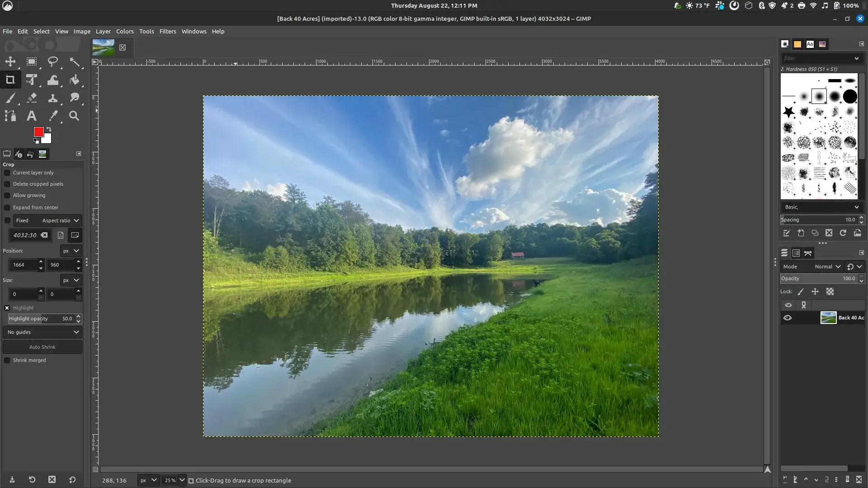Select the Unified Transform tool
The height and width of the screenshot is (488, 868).
click(x=32, y=80)
